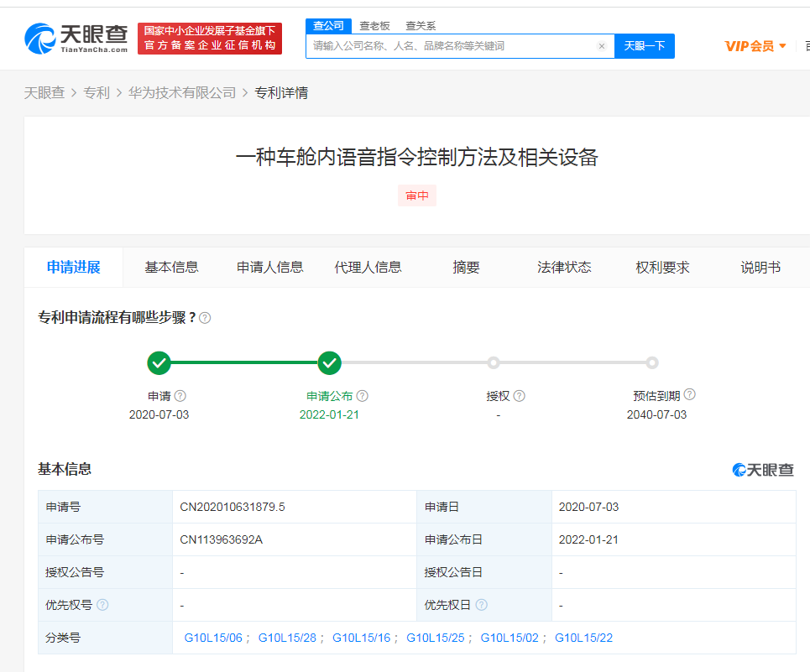Click publication number CN113963692A
810x672 pixels.
221,540
